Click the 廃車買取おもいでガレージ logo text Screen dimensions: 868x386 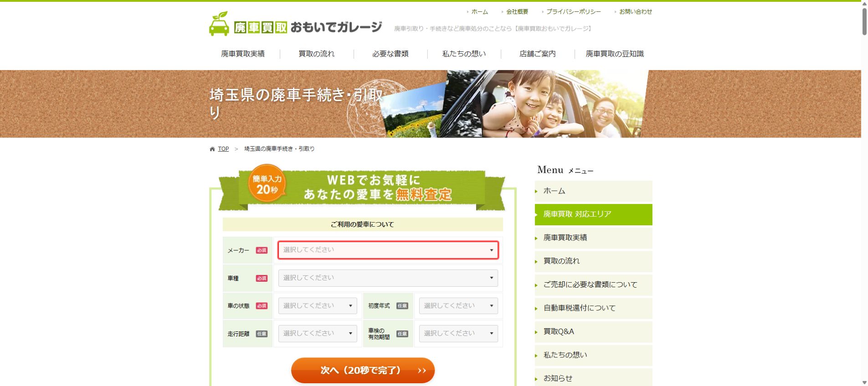coord(308,27)
